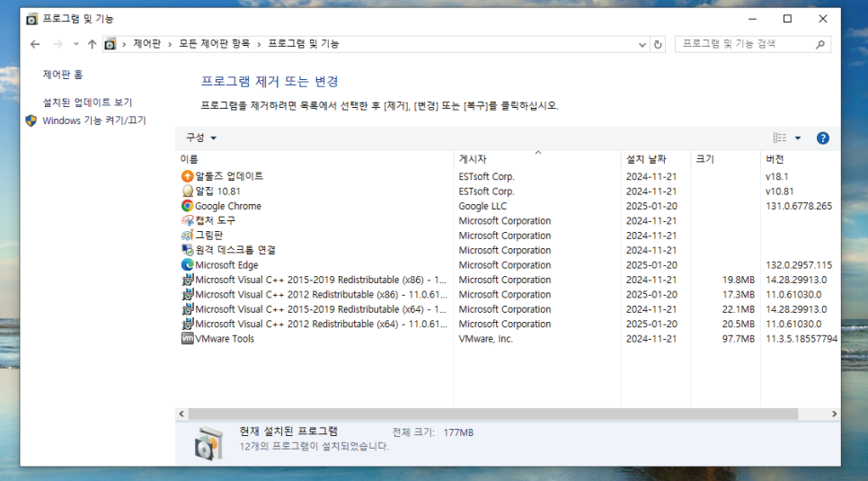Sort by the 게시자 column header
Screen dimensions: 868x481
[537, 159]
